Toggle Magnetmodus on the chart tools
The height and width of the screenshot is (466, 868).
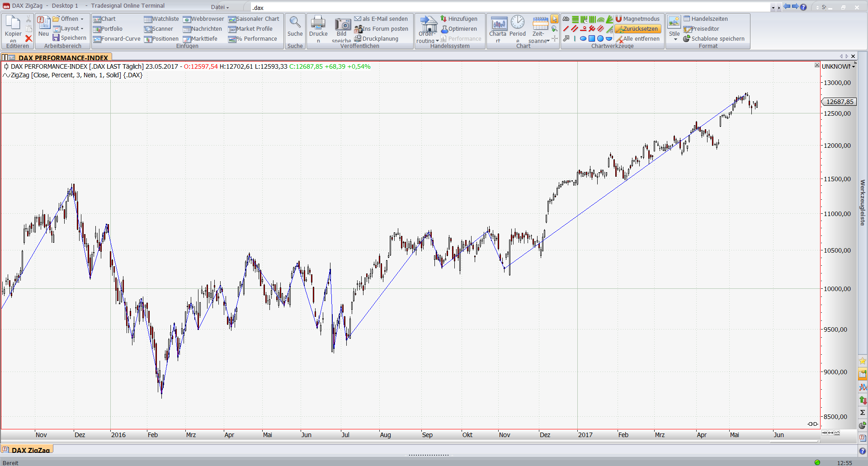click(x=637, y=19)
